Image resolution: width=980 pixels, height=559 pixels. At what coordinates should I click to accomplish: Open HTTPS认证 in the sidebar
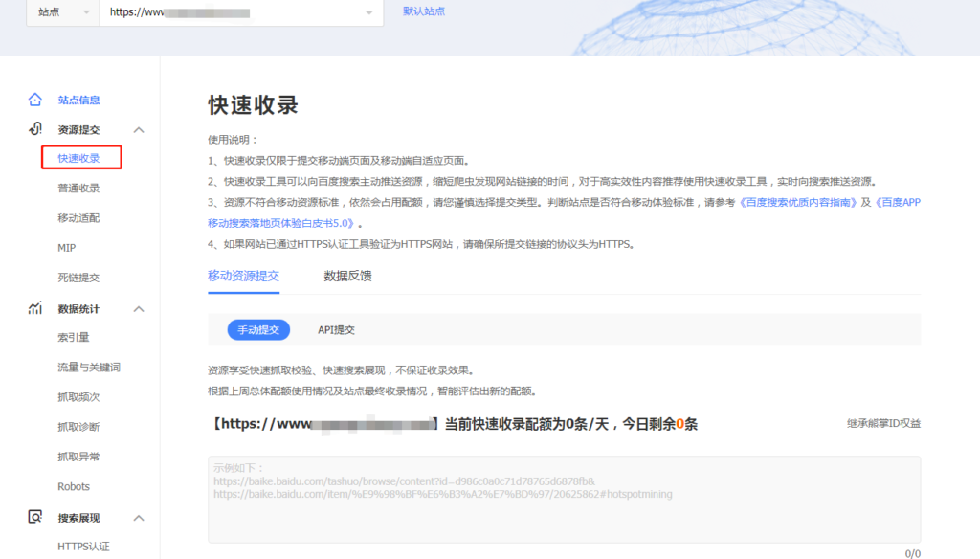pos(84,547)
